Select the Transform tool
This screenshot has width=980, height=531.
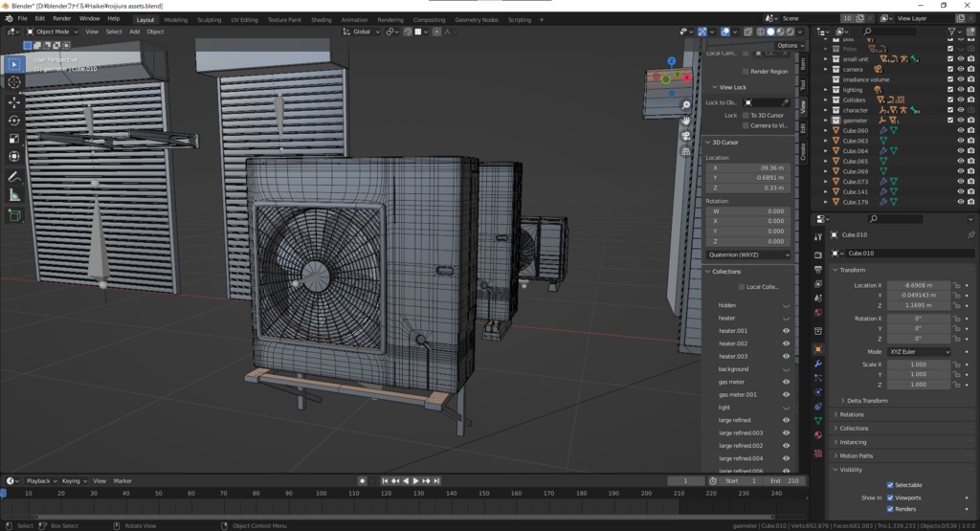13,156
